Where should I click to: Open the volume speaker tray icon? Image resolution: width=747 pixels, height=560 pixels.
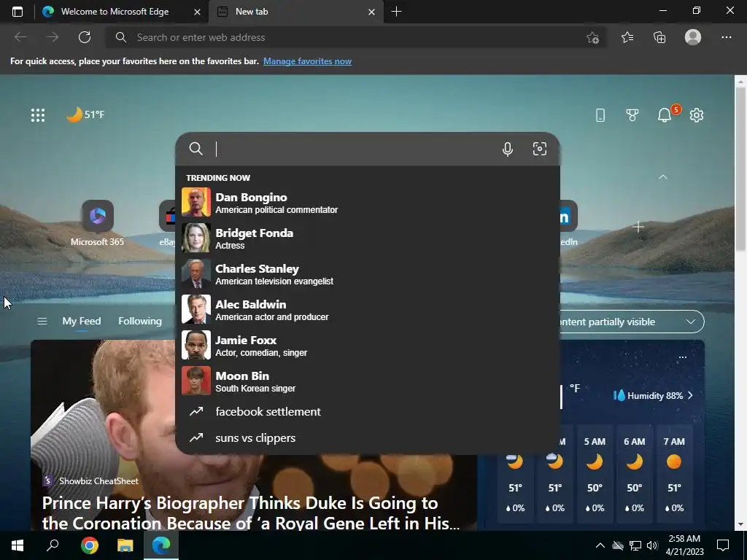[x=652, y=545]
